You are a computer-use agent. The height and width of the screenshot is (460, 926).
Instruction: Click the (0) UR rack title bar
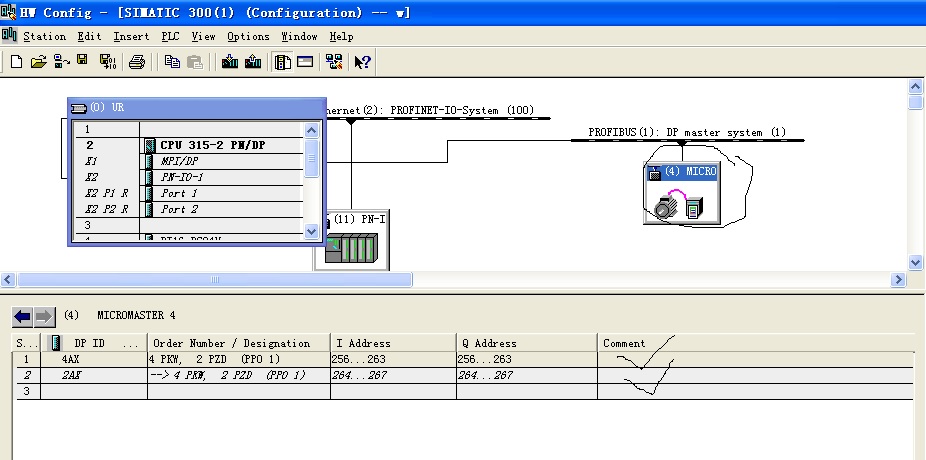coord(197,107)
